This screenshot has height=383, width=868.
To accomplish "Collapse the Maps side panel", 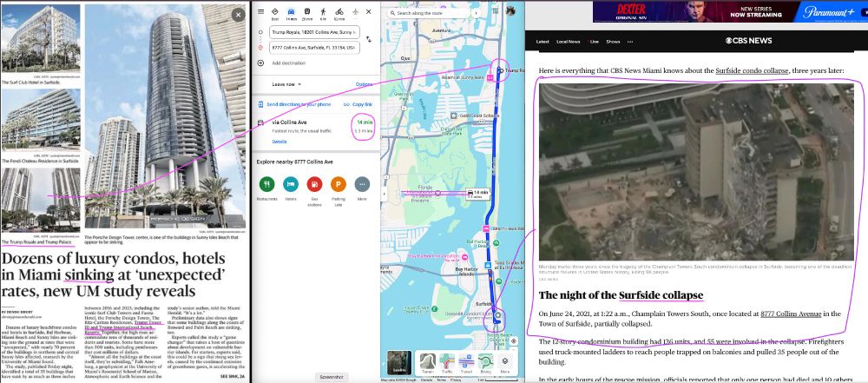I will 383,194.
